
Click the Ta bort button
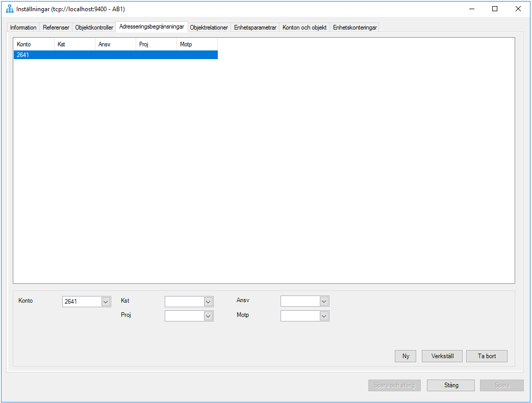coord(486,356)
